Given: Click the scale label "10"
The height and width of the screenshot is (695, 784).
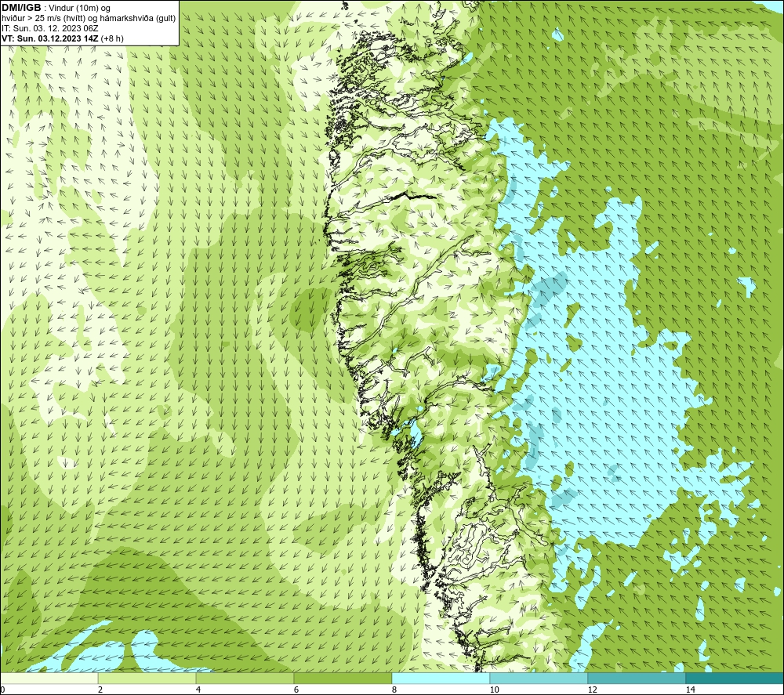Looking at the screenshot, I should coord(494,690).
